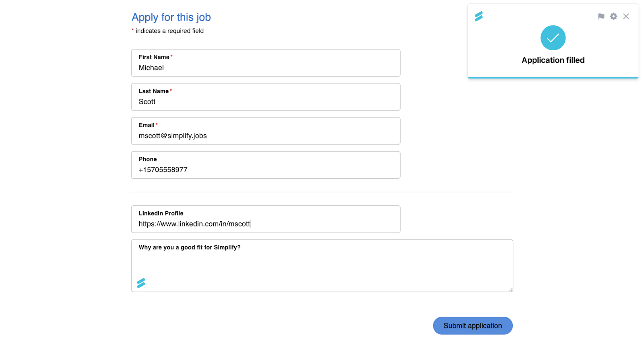Click the Application filled status text
This screenshot has width=644, height=340.
pos(553,60)
